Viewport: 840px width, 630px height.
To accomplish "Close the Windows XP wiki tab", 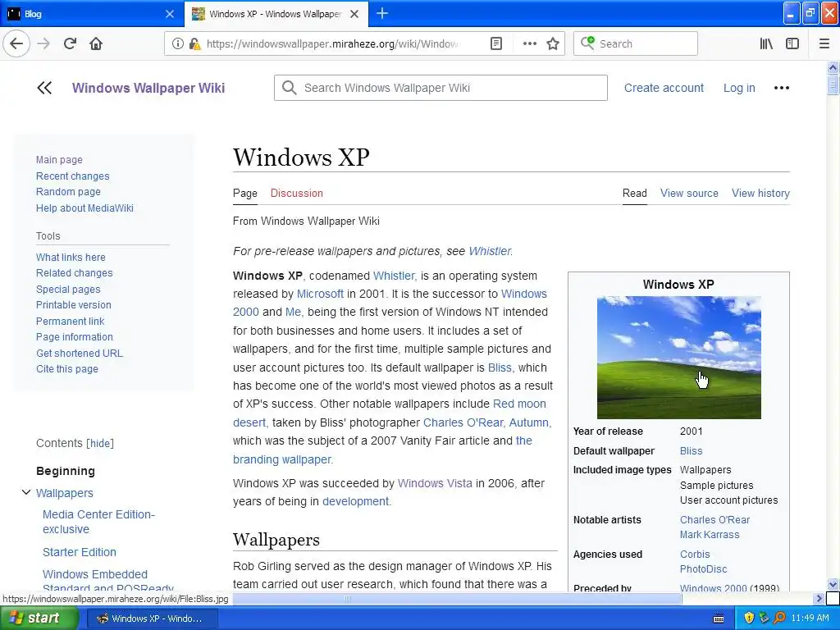I will 354,14.
